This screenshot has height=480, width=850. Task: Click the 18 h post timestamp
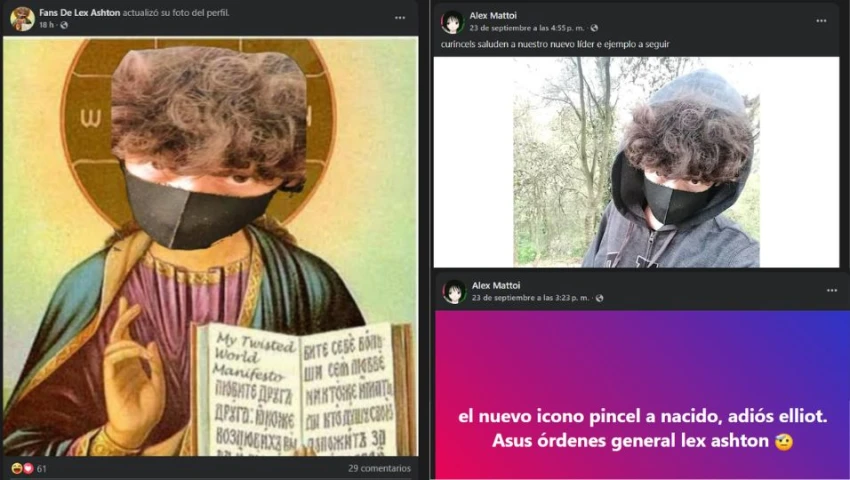46,25
